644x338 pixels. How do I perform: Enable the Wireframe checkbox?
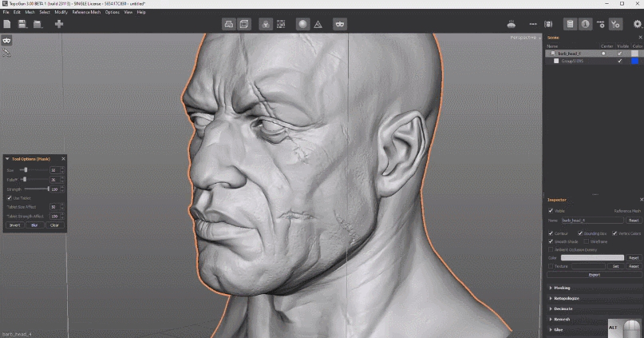587,241
